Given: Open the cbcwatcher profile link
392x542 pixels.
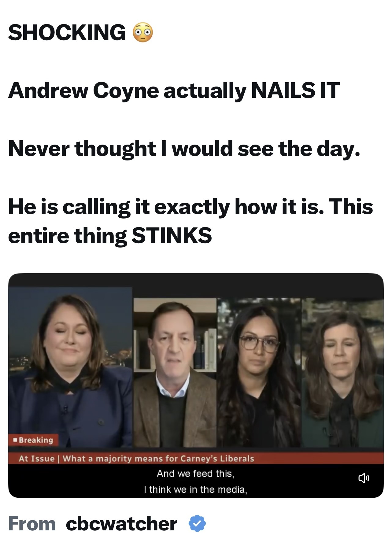Looking at the screenshot, I should pos(121,523).
